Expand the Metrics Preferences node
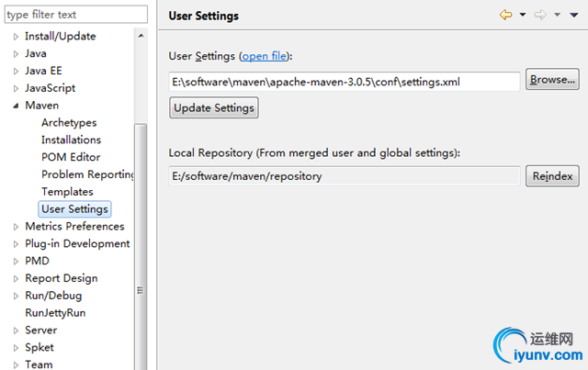This screenshot has height=370, width=588. [x=16, y=227]
